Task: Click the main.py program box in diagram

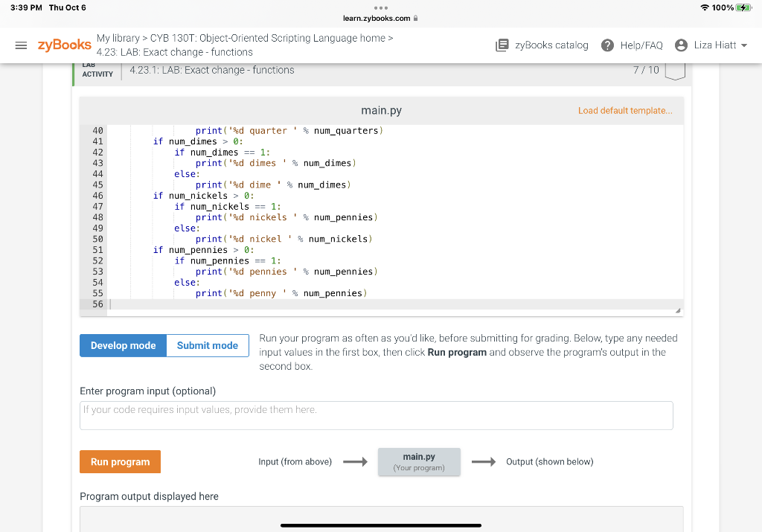Action: 419,461
